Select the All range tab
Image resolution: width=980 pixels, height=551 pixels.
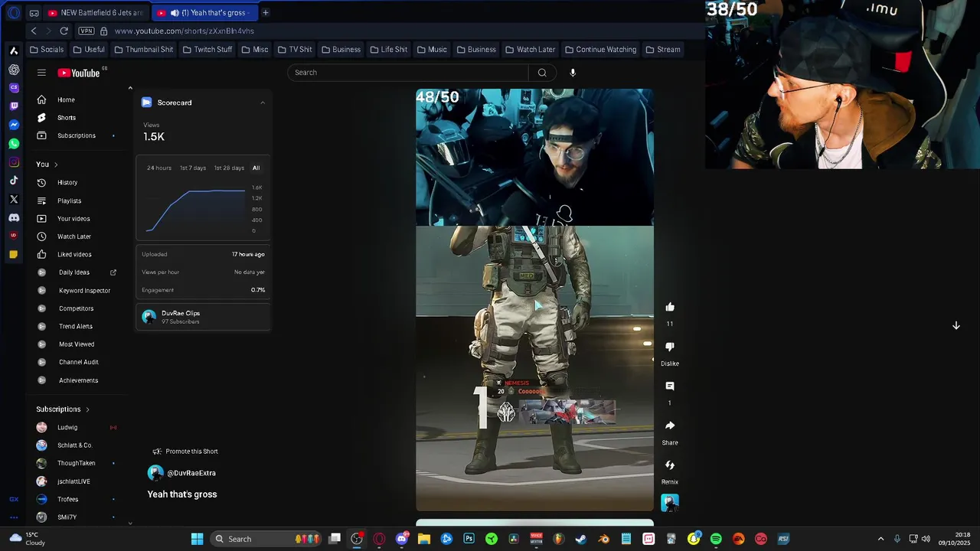256,168
